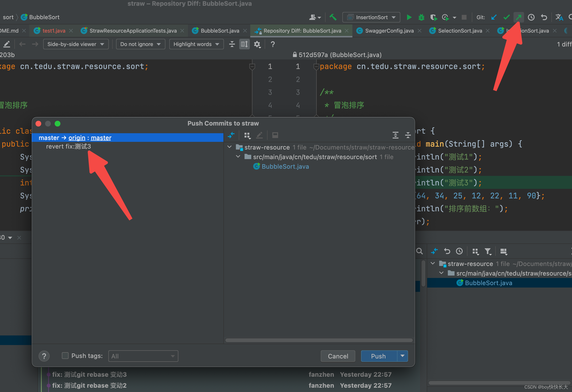Click the Git Push arrow icon

point(519,17)
